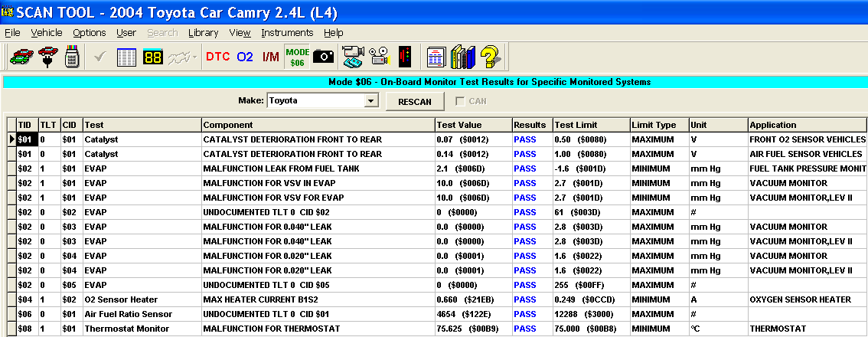
Task: Toggle the CAN checkbox
Action: (x=460, y=101)
